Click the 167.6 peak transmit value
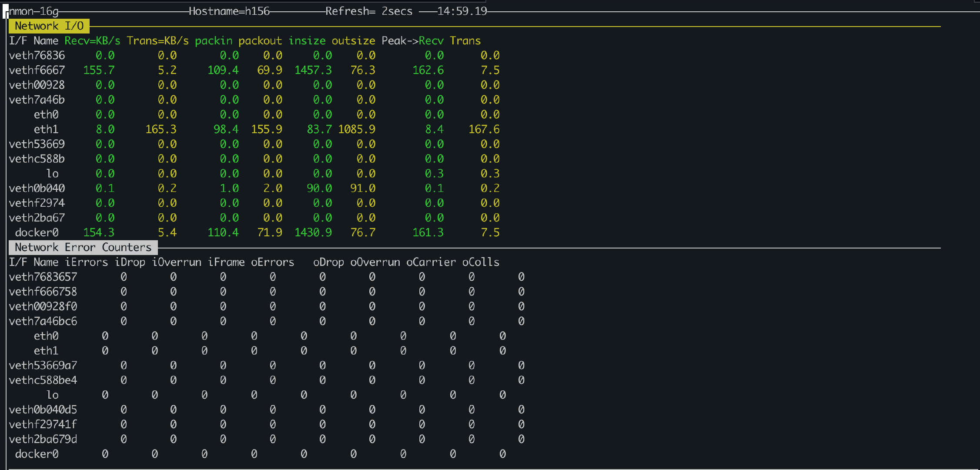 (x=484, y=129)
